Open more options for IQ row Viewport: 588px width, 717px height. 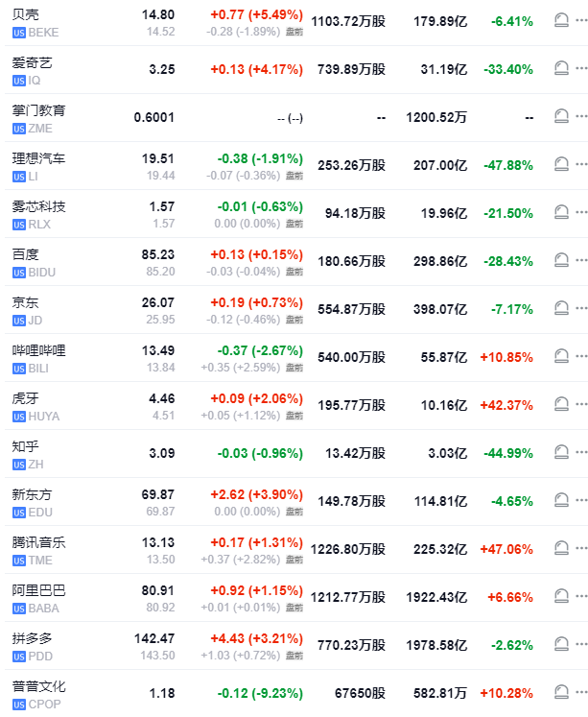tap(581, 68)
